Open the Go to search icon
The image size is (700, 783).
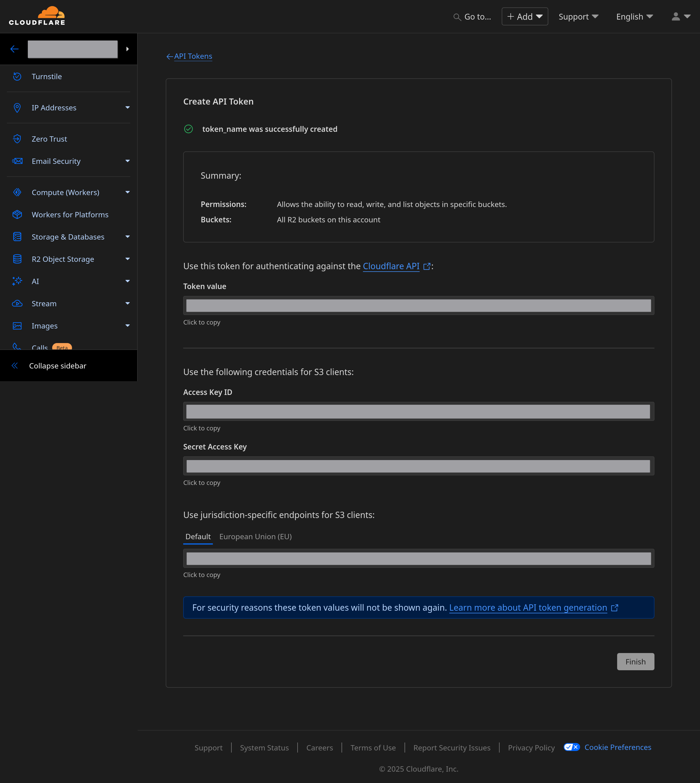click(x=457, y=17)
